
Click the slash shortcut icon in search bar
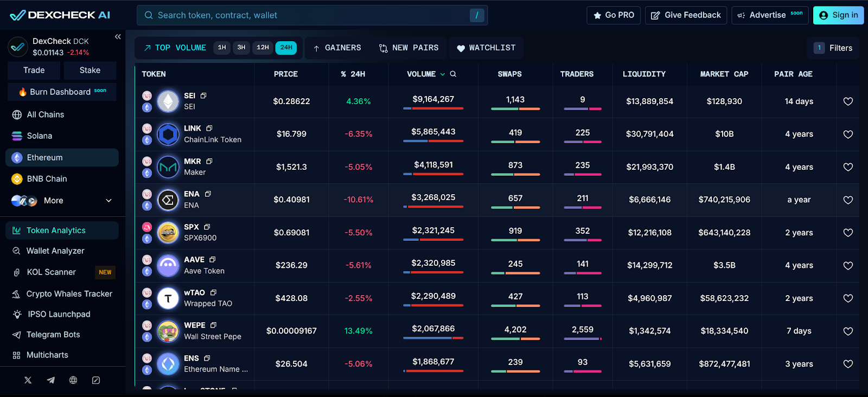(x=477, y=15)
